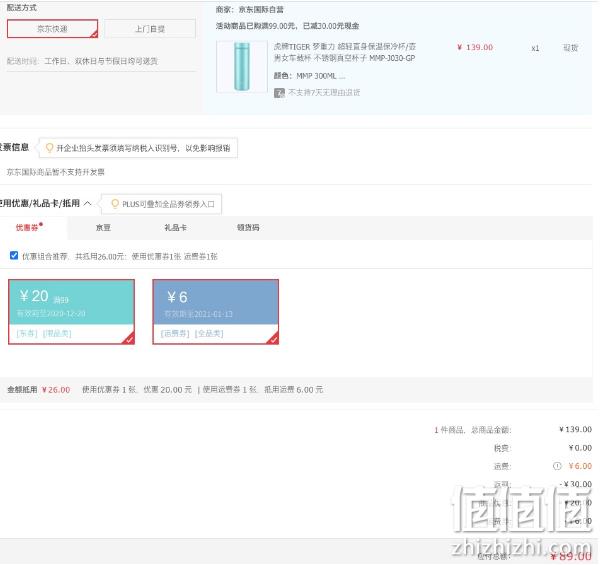The height and width of the screenshot is (565, 601).
Task: Switch to the 京豆 tab
Action: tap(103, 228)
